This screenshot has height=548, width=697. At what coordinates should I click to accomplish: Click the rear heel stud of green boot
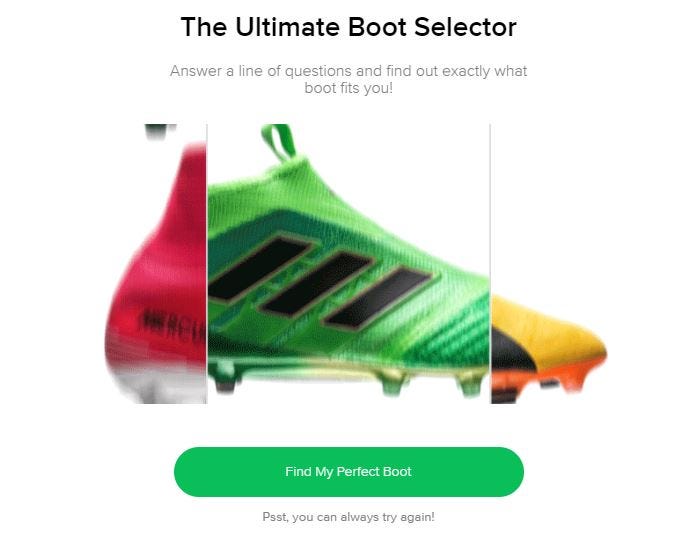click(x=225, y=381)
